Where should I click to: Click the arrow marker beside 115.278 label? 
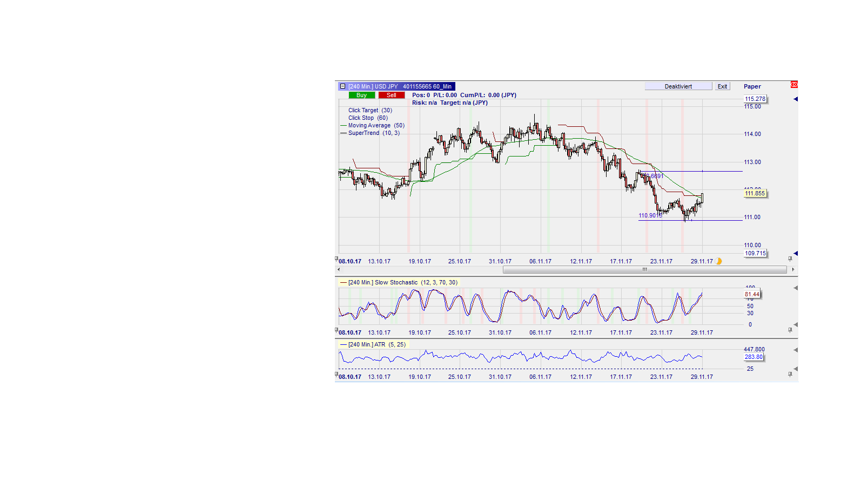click(796, 99)
